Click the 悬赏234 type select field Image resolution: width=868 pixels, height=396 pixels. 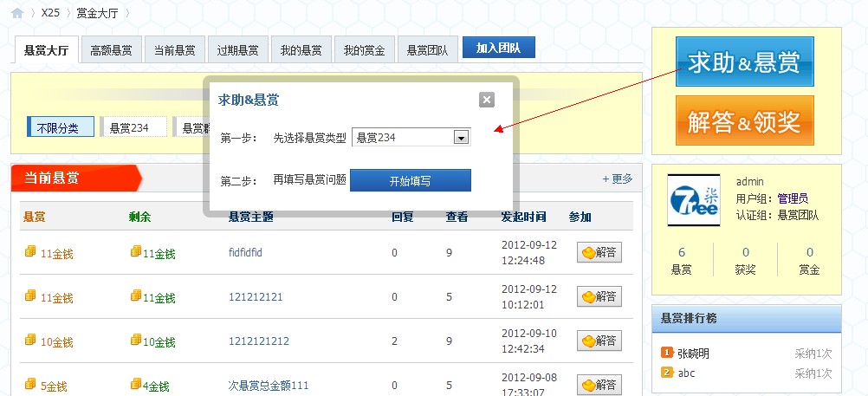click(411, 138)
